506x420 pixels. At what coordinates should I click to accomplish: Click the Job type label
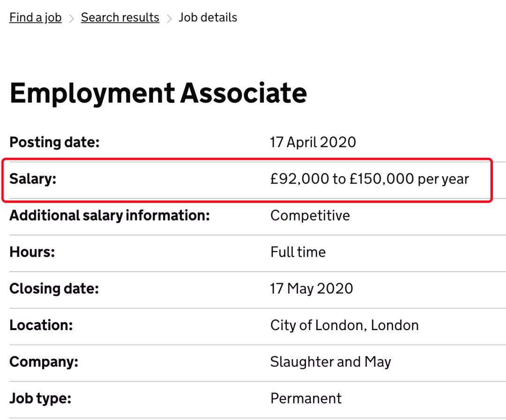click(x=40, y=398)
